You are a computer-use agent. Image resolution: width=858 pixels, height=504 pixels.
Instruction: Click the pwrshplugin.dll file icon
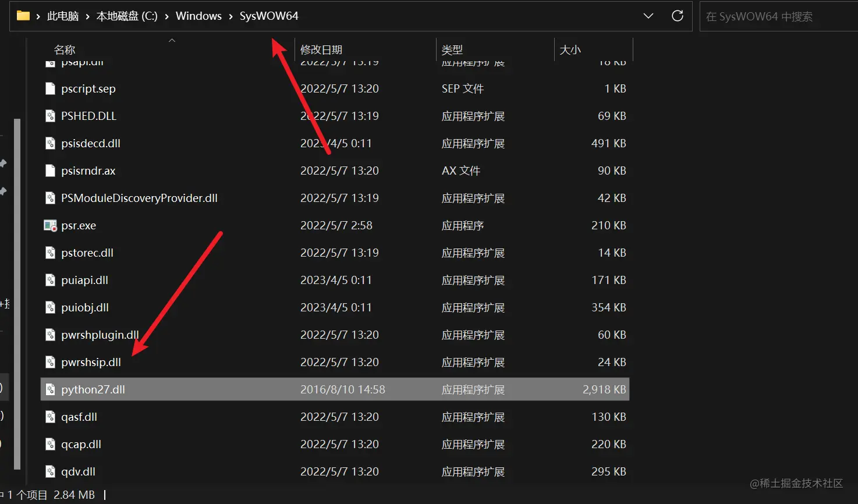pyautogui.click(x=51, y=335)
